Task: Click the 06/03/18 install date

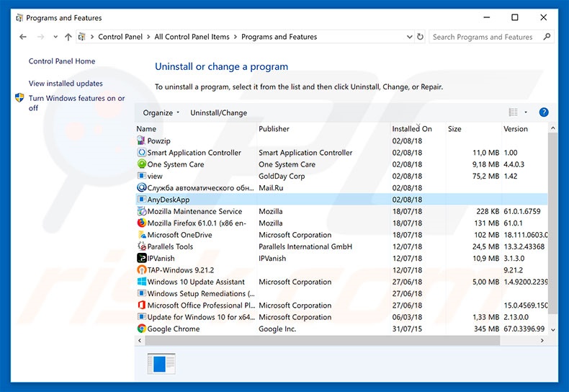Action: 407,317
